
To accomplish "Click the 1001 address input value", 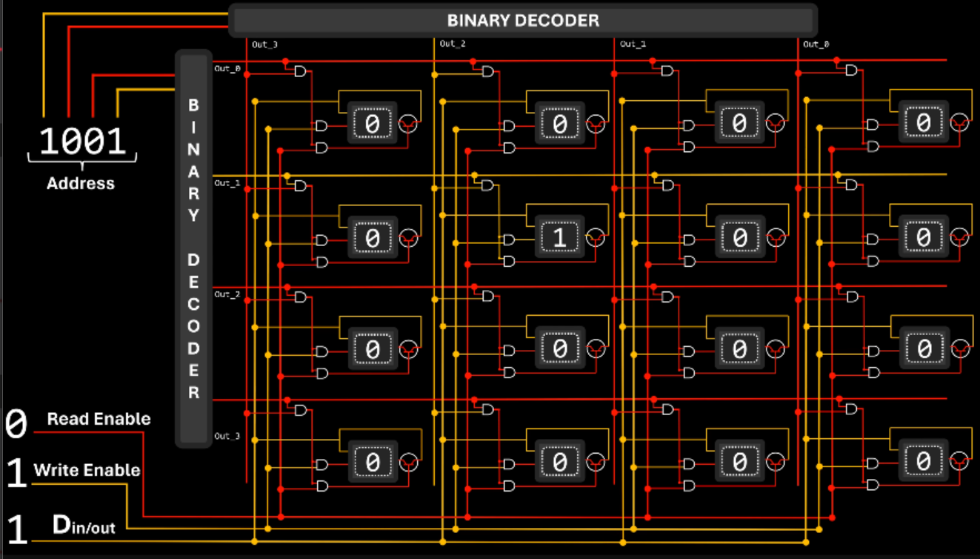I will [x=82, y=141].
